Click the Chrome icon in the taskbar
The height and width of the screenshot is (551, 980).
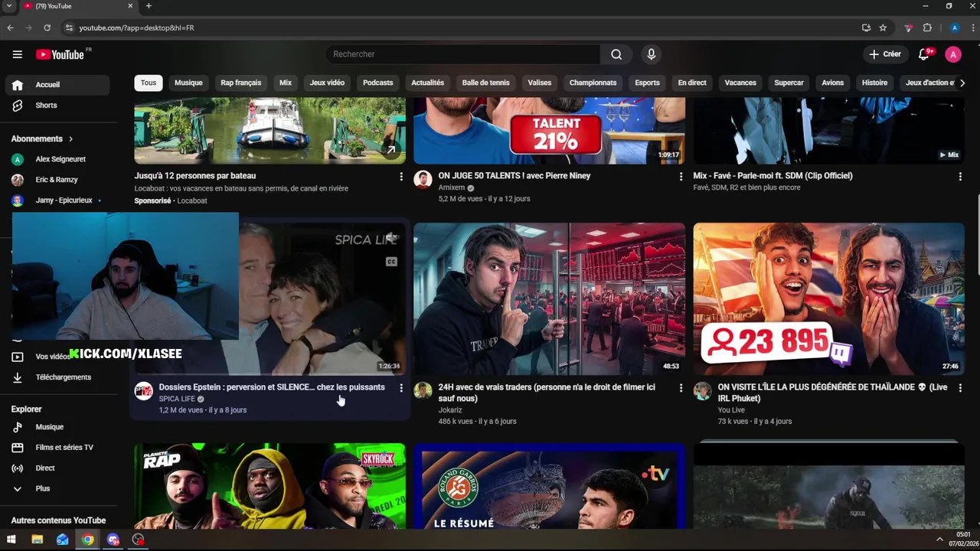88,540
